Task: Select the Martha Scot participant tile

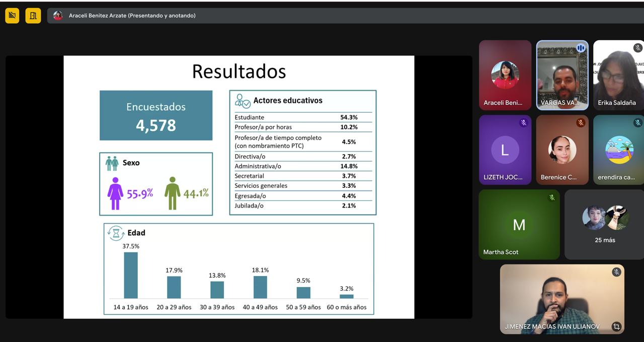Action: 519,225
